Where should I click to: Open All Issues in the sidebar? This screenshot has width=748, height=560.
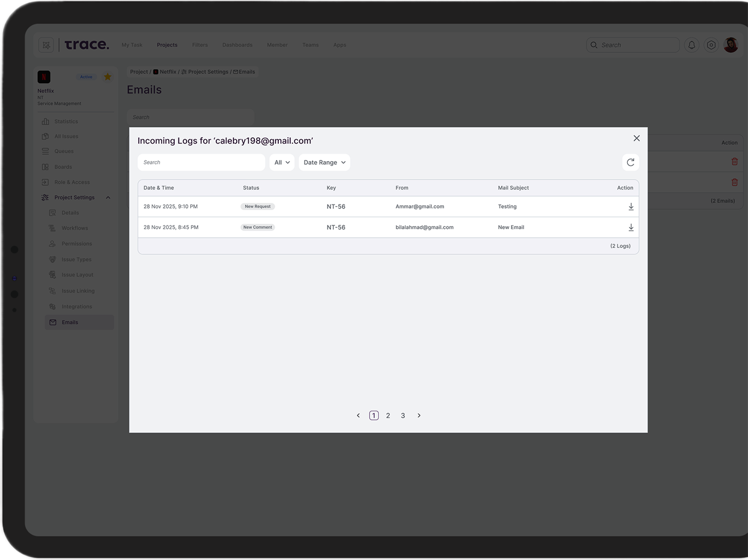tap(60, 137)
